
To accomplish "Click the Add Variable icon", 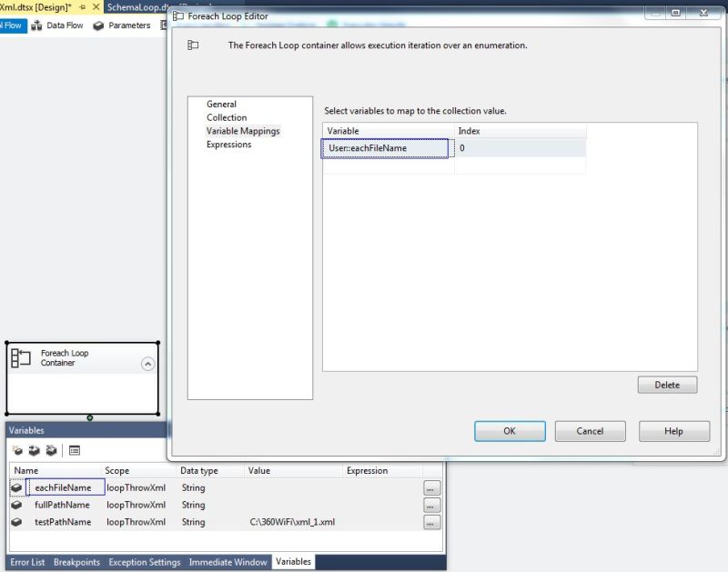I will point(15,449).
